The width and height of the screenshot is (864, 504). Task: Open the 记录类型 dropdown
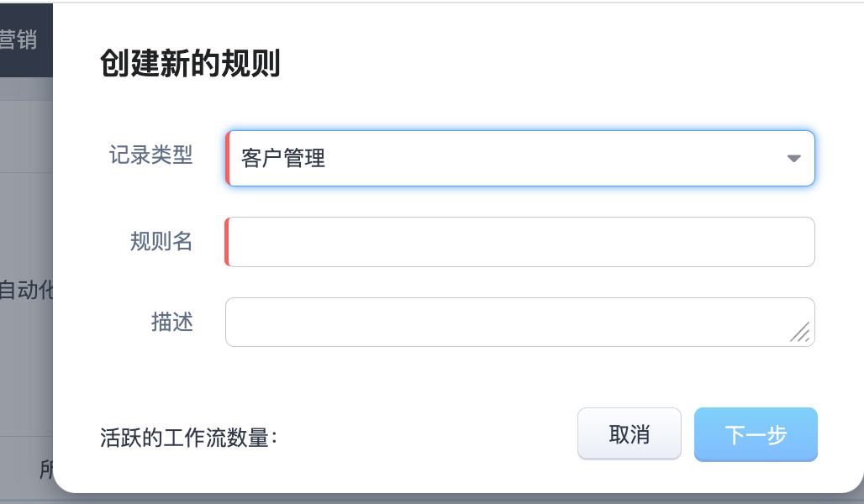[519, 158]
